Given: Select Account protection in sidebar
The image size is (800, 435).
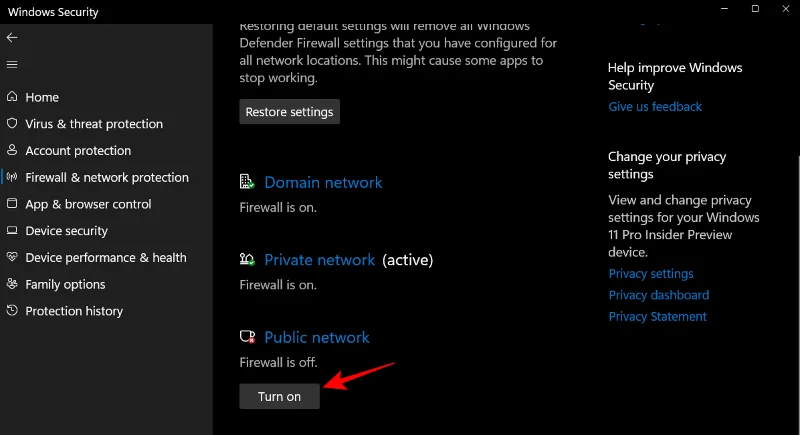Looking at the screenshot, I should point(78,151).
